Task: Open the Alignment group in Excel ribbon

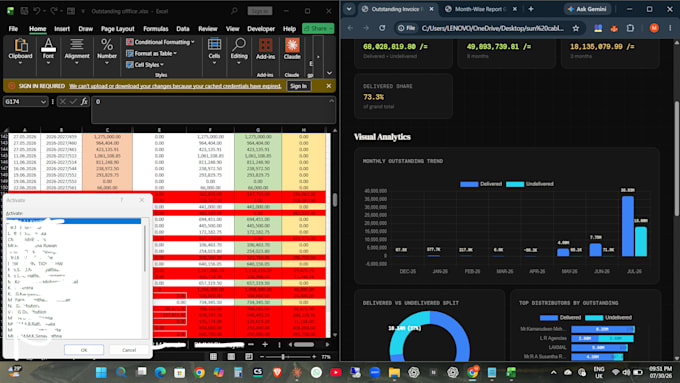Action: [x=77, y=52]
